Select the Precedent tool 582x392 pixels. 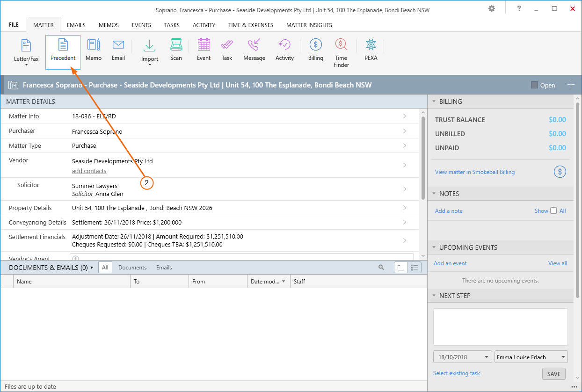click(62, 51)
